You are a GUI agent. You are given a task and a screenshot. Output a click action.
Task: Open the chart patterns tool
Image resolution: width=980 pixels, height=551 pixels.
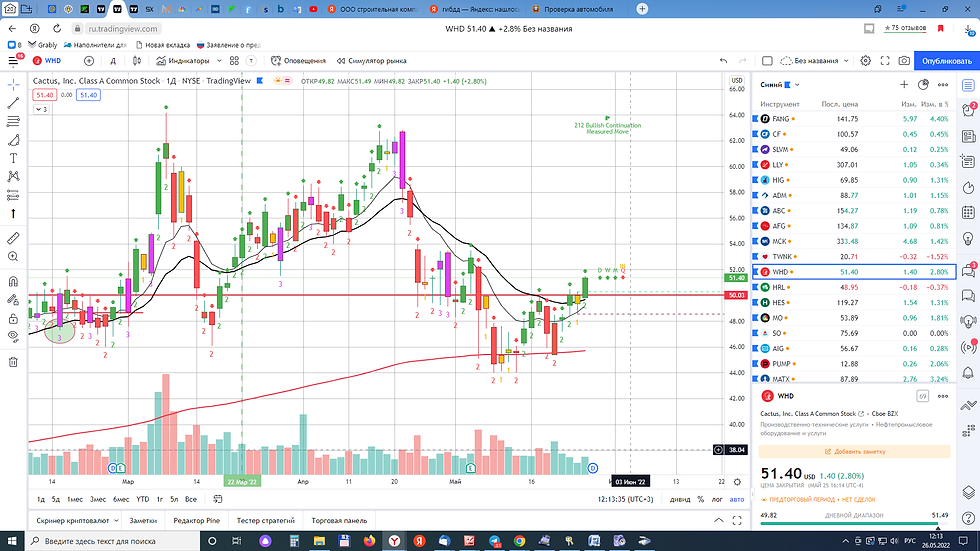point(13,177)
